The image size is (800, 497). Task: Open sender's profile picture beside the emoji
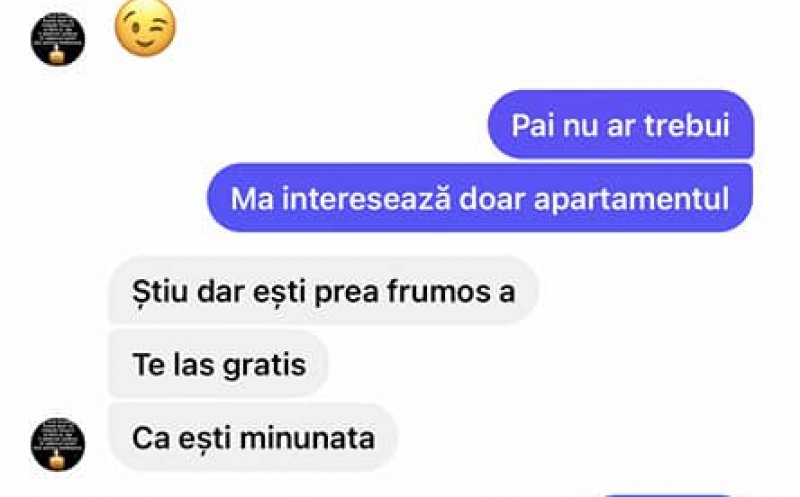(58, 39)
